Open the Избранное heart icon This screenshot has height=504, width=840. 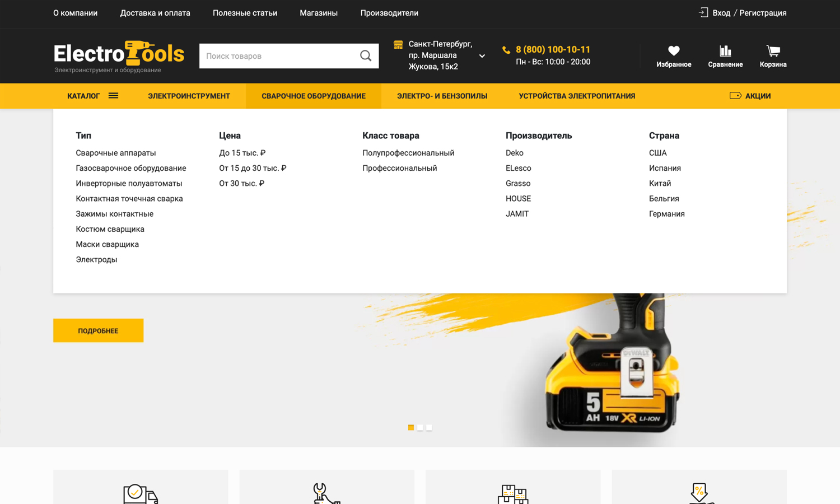(674, 51)
